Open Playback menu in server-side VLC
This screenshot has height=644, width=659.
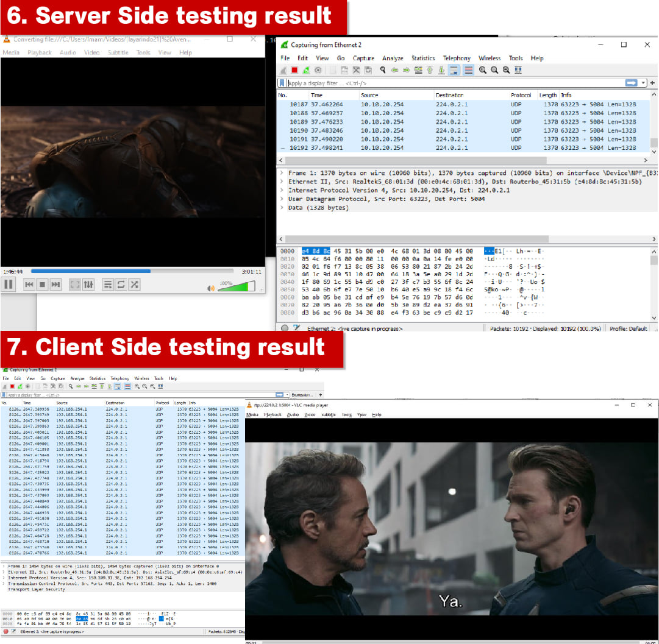pos(40,52)
